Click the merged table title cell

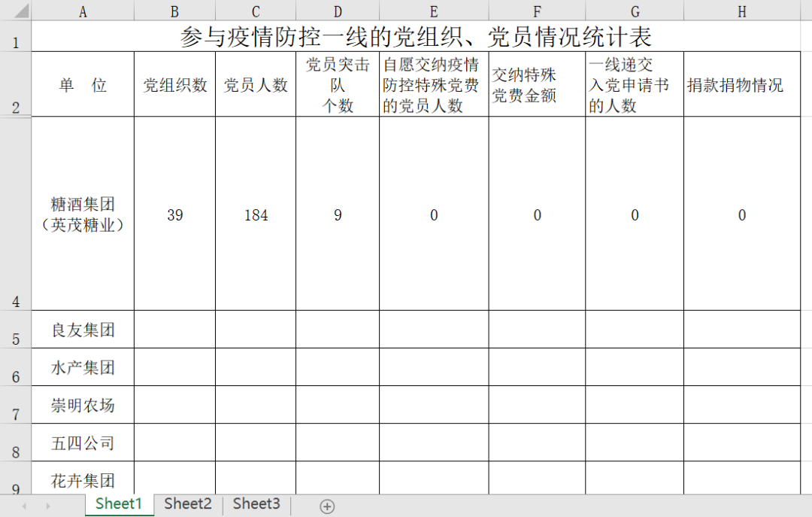(416, 36)
